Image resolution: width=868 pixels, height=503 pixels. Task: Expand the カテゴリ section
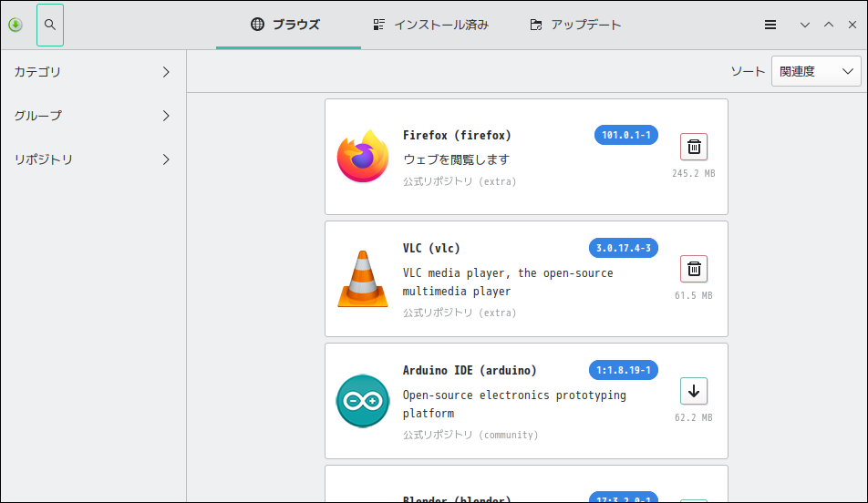point(92,72)
